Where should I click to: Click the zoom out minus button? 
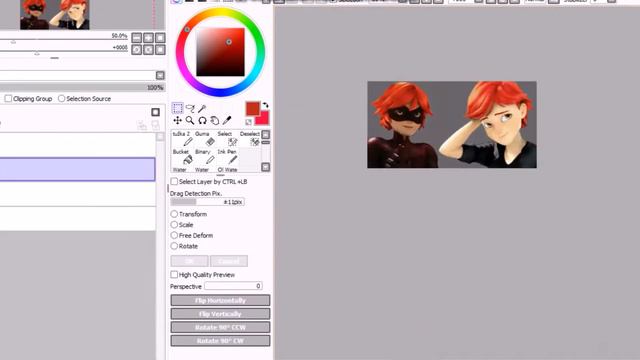137,38
